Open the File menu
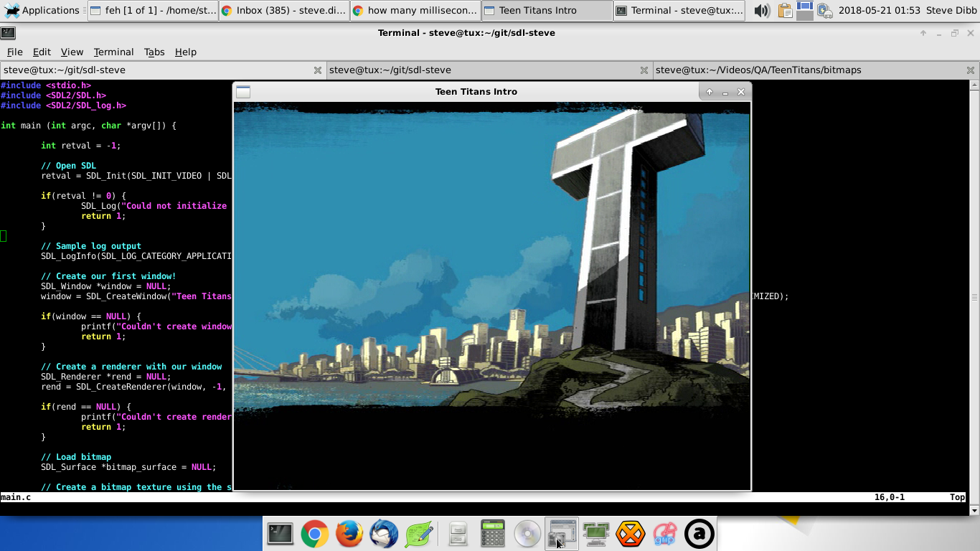980x551 pixels. (x=15, y=52)
